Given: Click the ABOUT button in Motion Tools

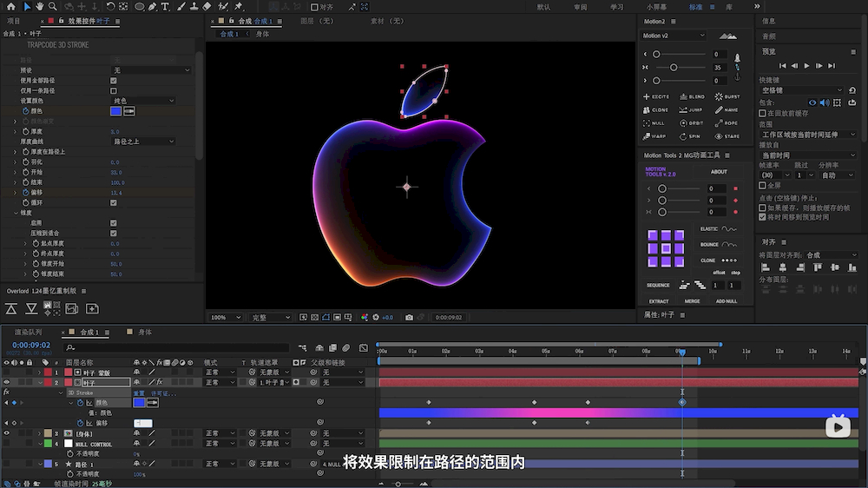Looking at the screenshot, I should 719,172.
